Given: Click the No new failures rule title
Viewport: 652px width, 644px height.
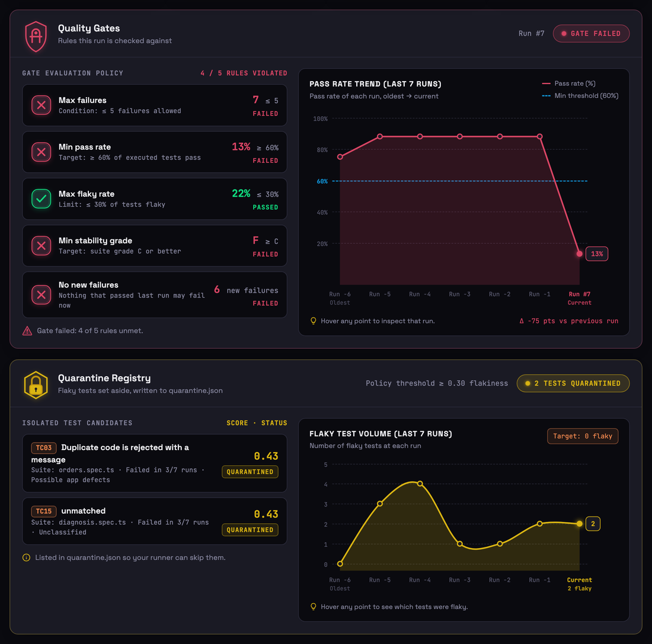Looking at the screenshot, I should (x=88, y=285).
